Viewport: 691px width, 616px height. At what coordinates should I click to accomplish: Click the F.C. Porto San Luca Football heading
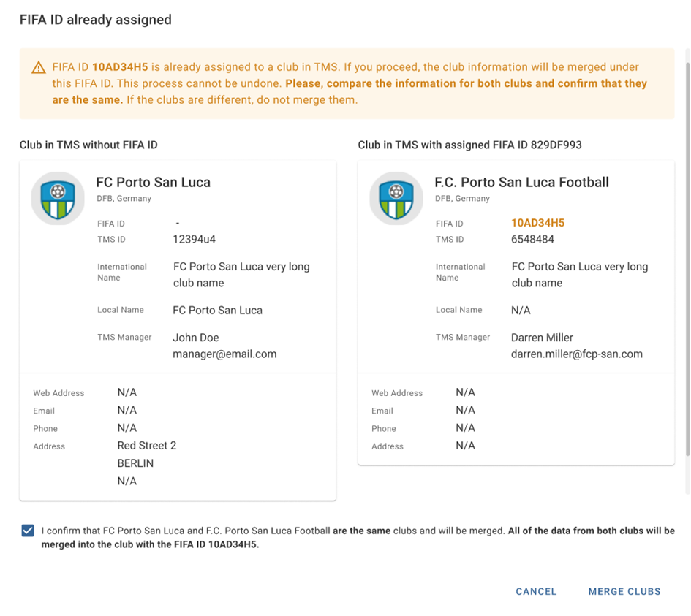click(x=522, y=182)
